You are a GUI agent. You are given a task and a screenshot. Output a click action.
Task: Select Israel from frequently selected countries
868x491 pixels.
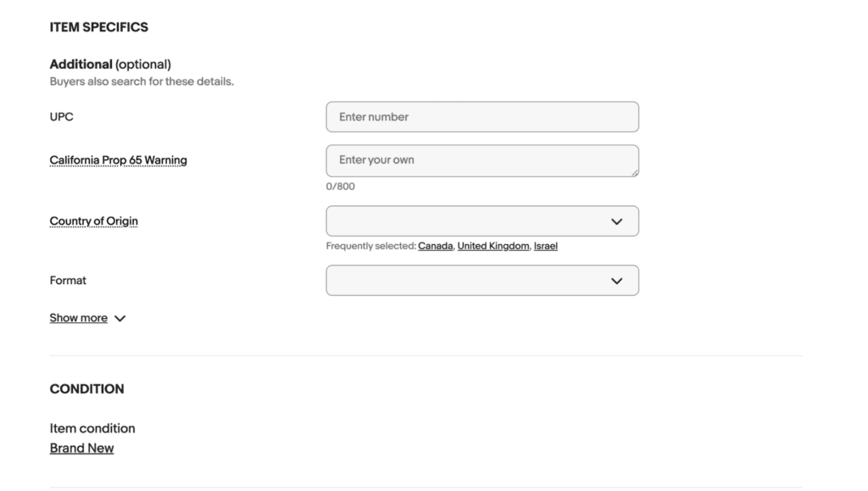click(546, 245)
